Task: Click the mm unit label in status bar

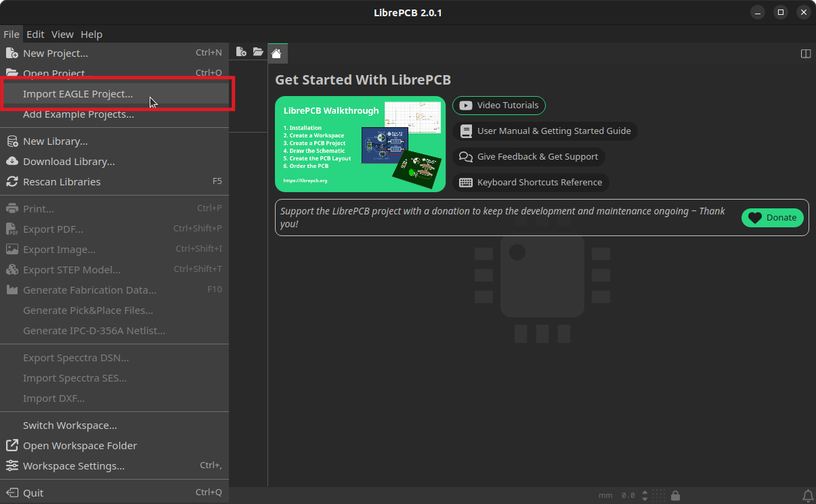Action: [605, 495]
